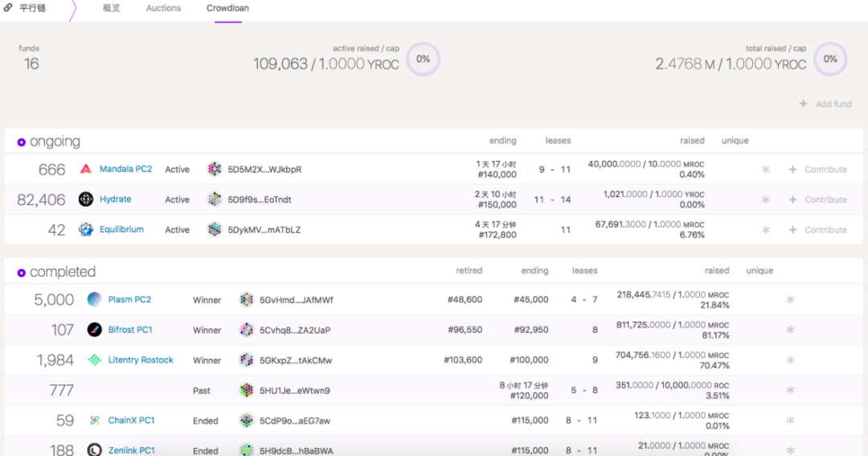Viewport: 868px width, 456px height.
Task: Contribute to Equilibrium crowdloan
Action: [817, 230]
